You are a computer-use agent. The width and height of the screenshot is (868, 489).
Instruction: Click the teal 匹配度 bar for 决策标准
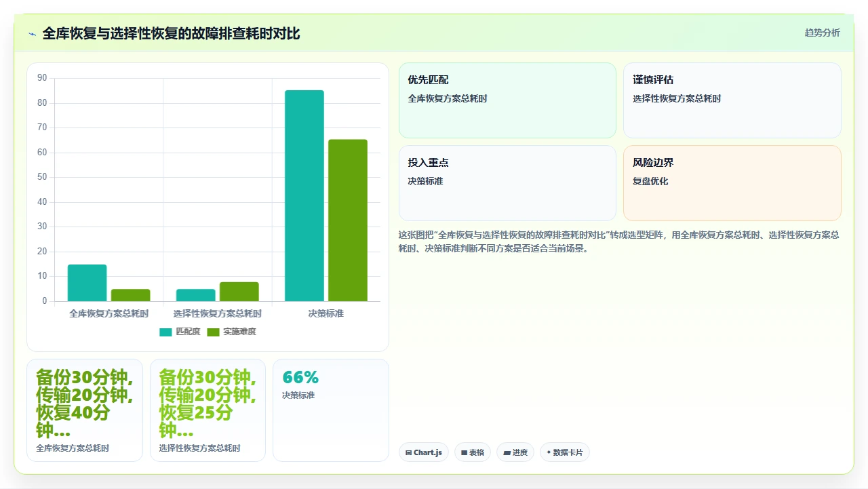click(304, 195)
